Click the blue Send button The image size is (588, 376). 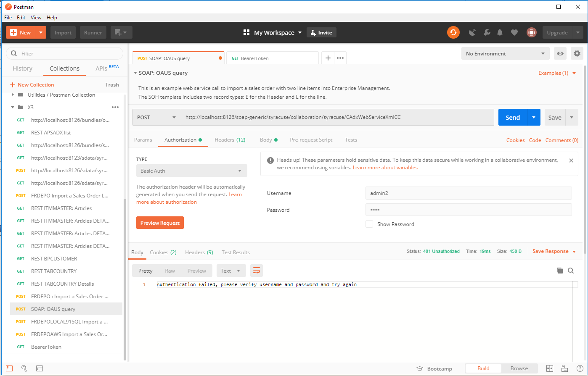(512, 117)
